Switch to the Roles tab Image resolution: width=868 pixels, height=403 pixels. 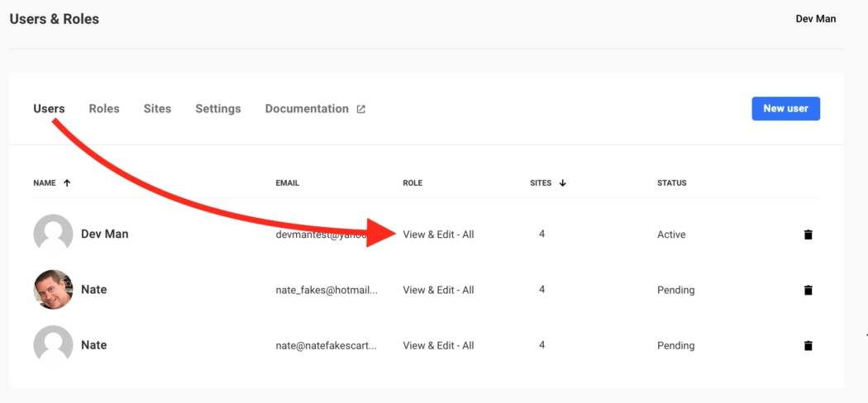coord(104,108)
